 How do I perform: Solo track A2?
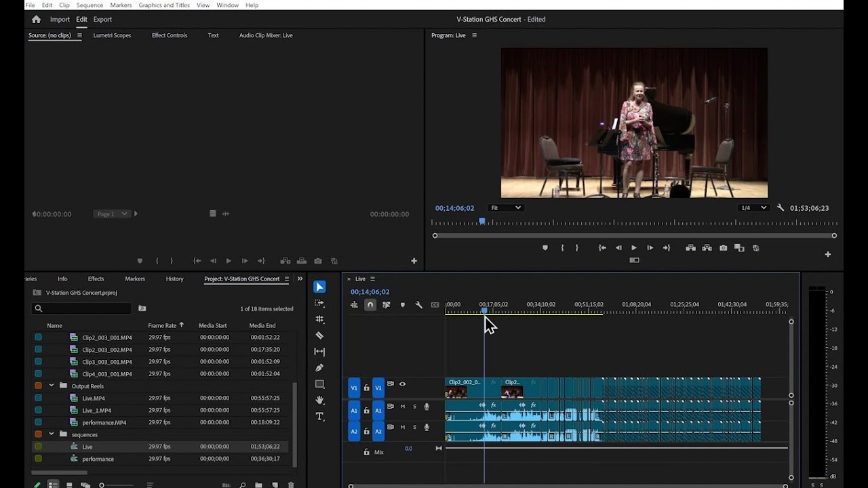pyautogui.click(x=414, y=427)
